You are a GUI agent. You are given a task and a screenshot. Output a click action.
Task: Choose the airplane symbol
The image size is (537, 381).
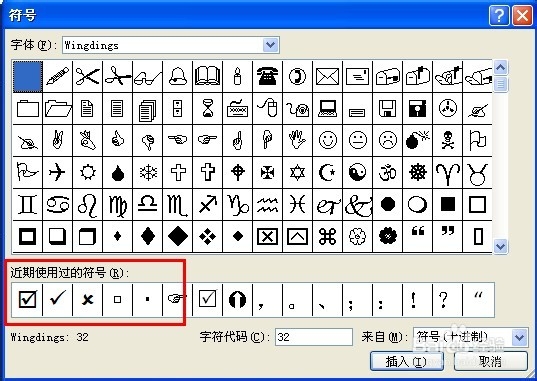[58, 172]
